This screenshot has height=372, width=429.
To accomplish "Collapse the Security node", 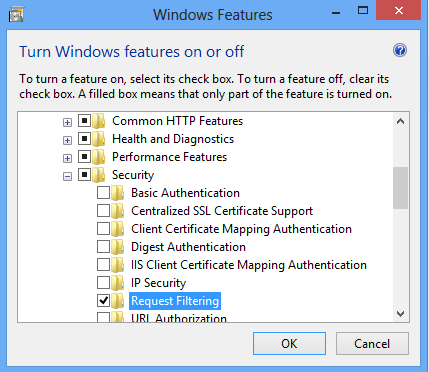I will (67, 176).
